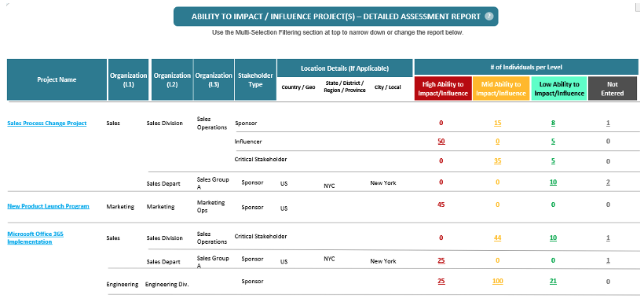The image size is (644, 306).
Task: Select the Influencer stakeholder type cell
Action: click(x=248, y=142)
